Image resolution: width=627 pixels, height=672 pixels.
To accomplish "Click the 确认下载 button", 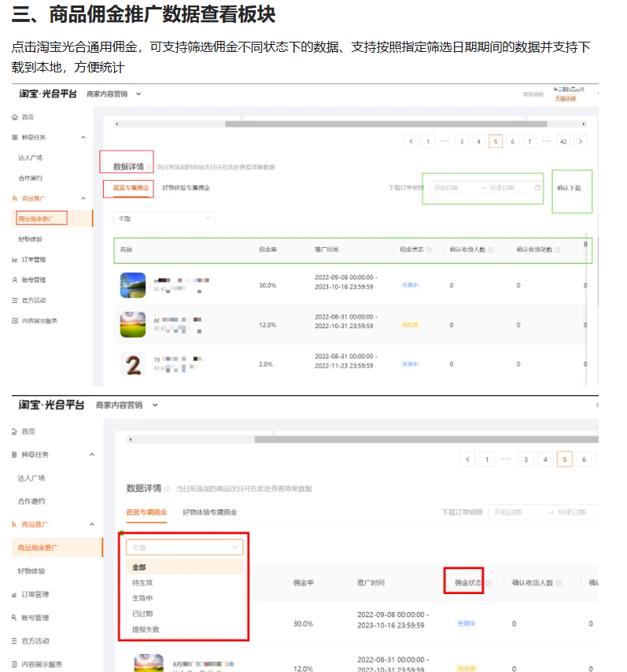I will click(569, 189).
